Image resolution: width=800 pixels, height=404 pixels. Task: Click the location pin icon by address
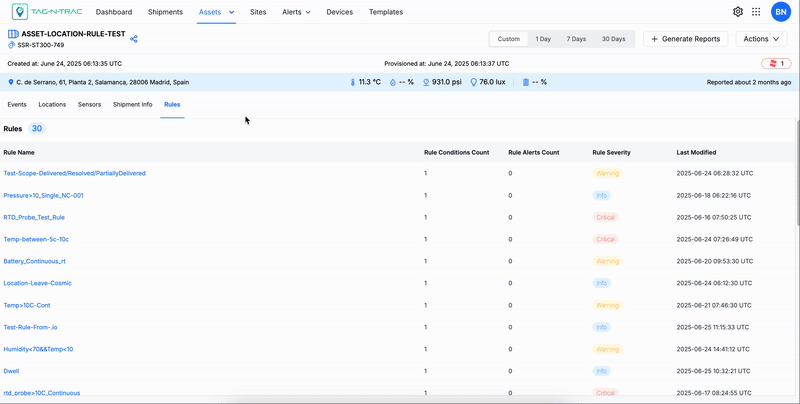click(x=11, y=82)
